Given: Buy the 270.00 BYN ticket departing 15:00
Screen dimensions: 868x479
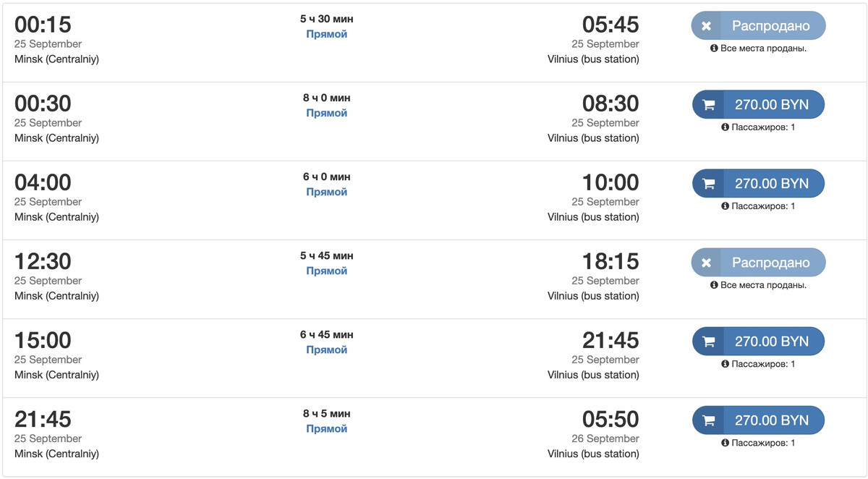Looking at the screenshot, I should [x=771, y=342].
